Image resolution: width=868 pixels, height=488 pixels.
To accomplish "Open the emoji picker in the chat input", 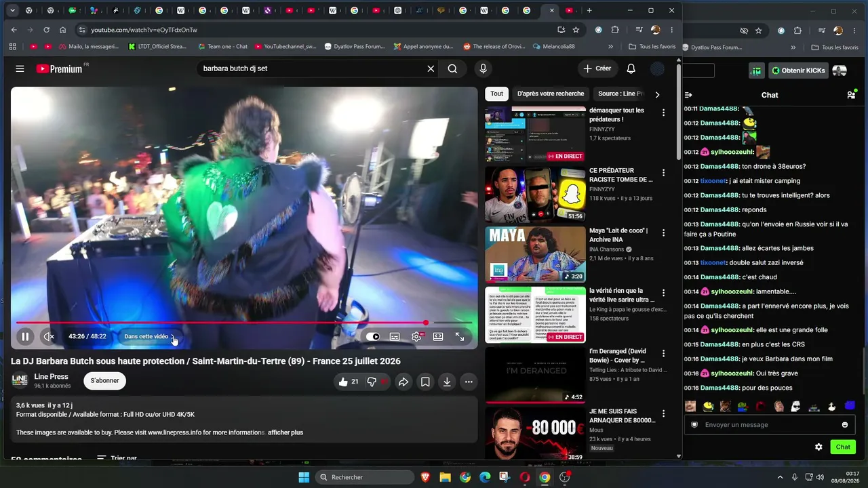I will [845, 425].
